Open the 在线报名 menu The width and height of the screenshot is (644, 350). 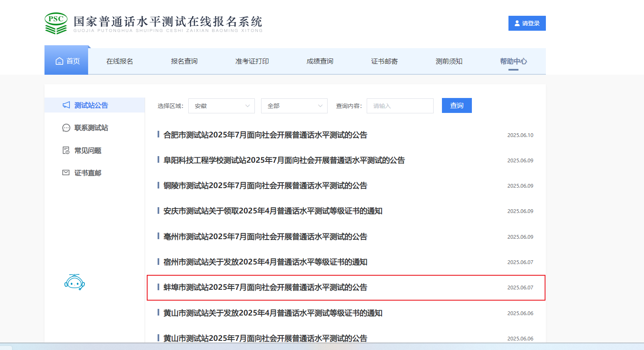point(120,61)
